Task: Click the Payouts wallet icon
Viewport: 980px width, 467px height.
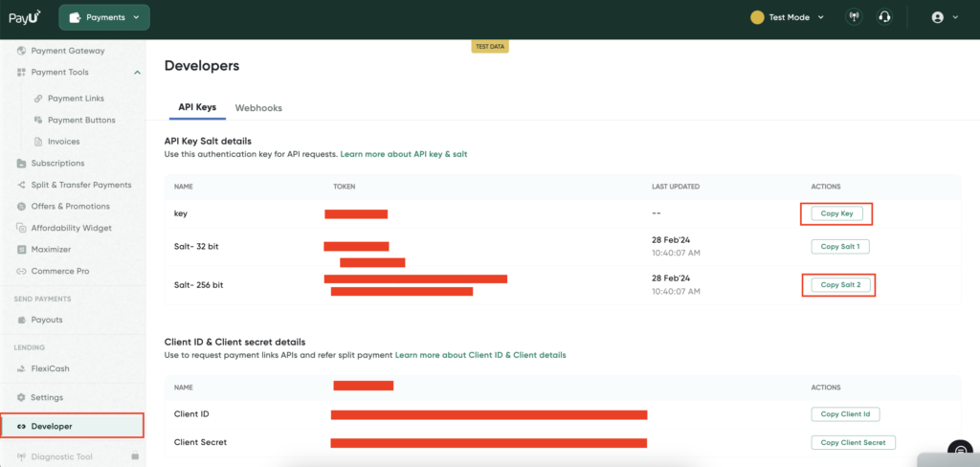Action: [21, 320]
